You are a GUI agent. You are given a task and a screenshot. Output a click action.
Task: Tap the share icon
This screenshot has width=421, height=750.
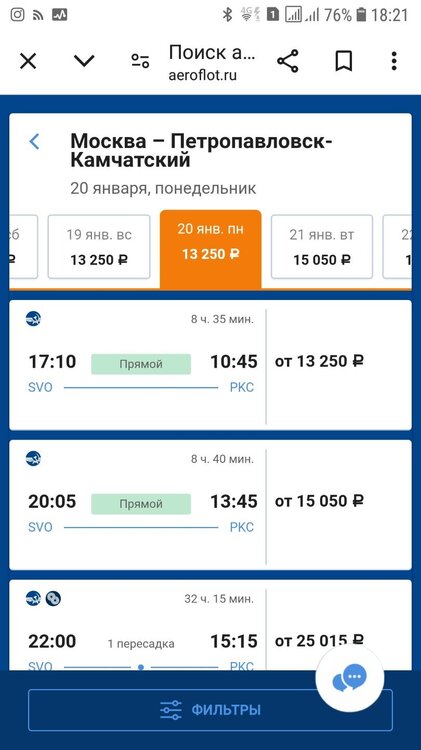point(288,61)
